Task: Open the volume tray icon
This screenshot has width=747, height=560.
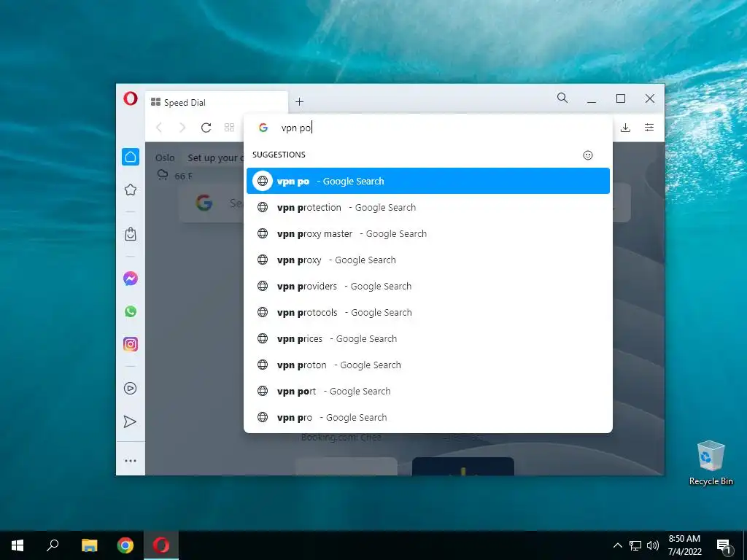Action: click(653, 545)
